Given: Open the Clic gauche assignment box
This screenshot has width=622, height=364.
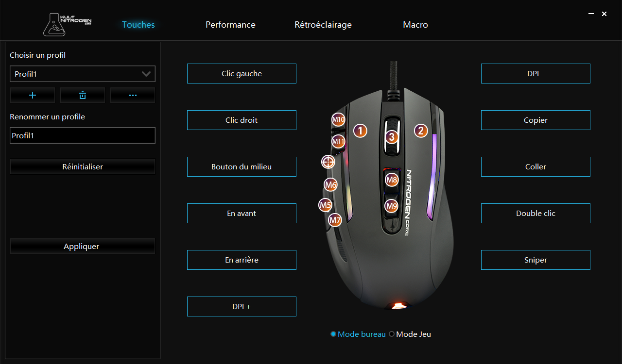Looking at the screenshot, I should click(x=242, y=73).
